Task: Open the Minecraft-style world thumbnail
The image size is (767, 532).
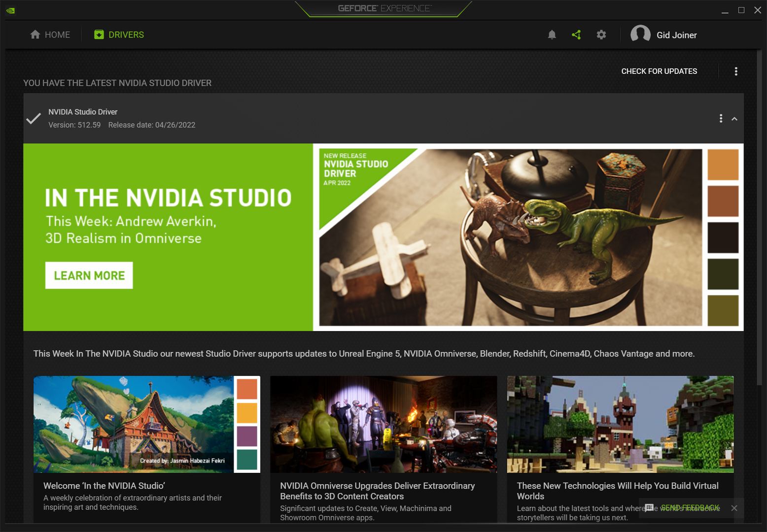Action: 620,424
